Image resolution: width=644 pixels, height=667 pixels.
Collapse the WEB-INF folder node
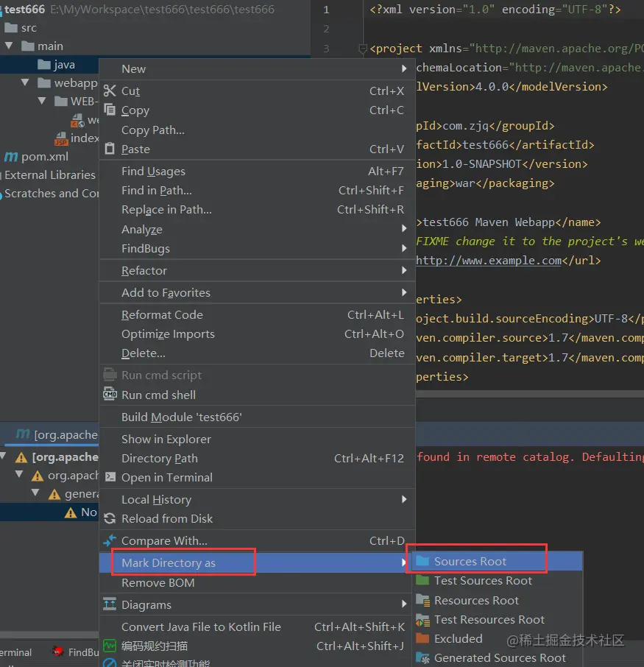click(x=42, y=101)
